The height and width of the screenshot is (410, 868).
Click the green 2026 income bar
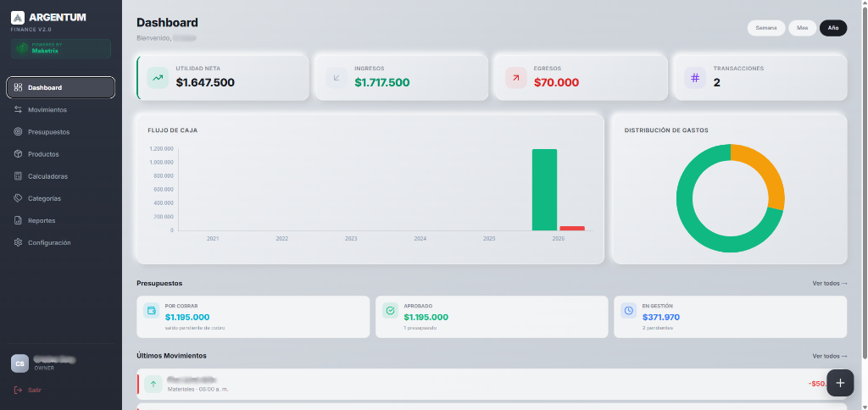(x=544, y=190)
